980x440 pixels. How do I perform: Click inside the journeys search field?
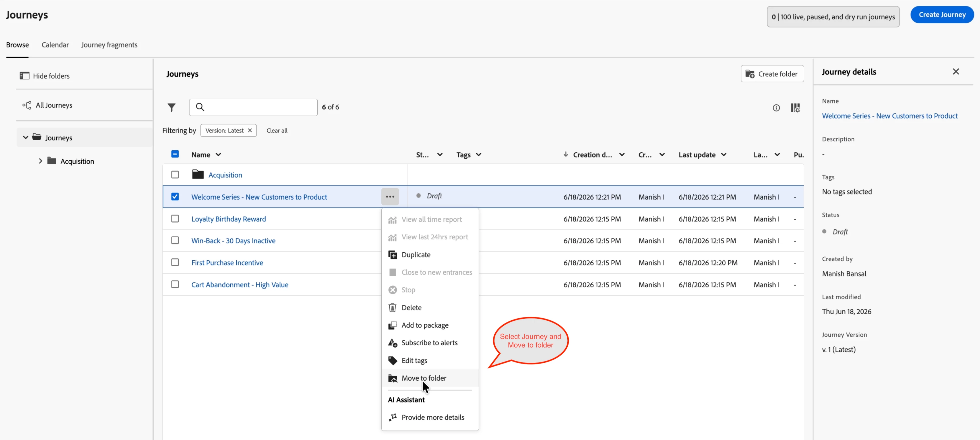point(253,107)
